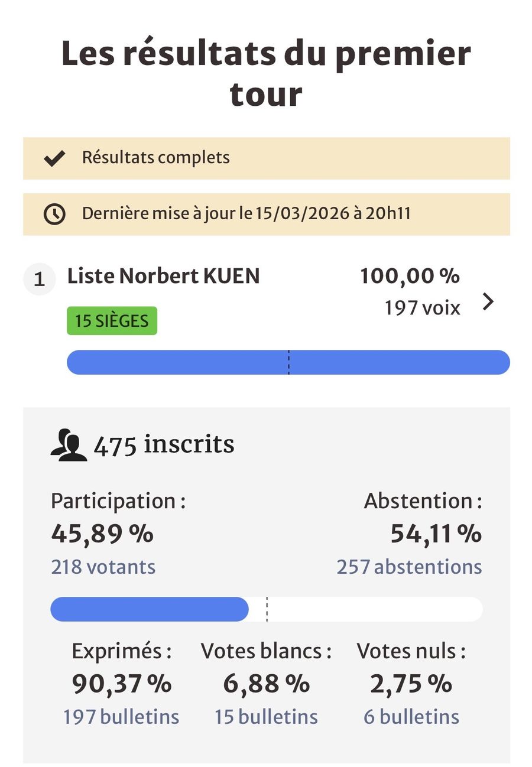Click the 257 abstentions text
Viewport: 532px width, 767px height.
409,567
